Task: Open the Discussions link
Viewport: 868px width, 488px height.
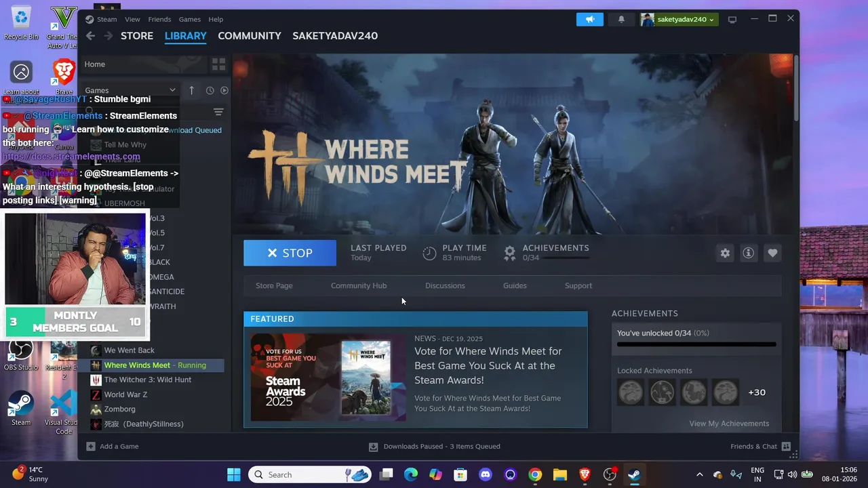Action: click(445, 285)
